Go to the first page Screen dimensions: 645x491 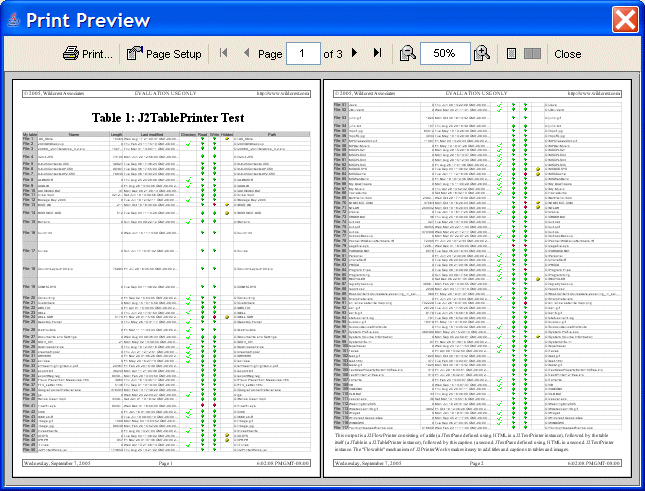tap(223, 53)
